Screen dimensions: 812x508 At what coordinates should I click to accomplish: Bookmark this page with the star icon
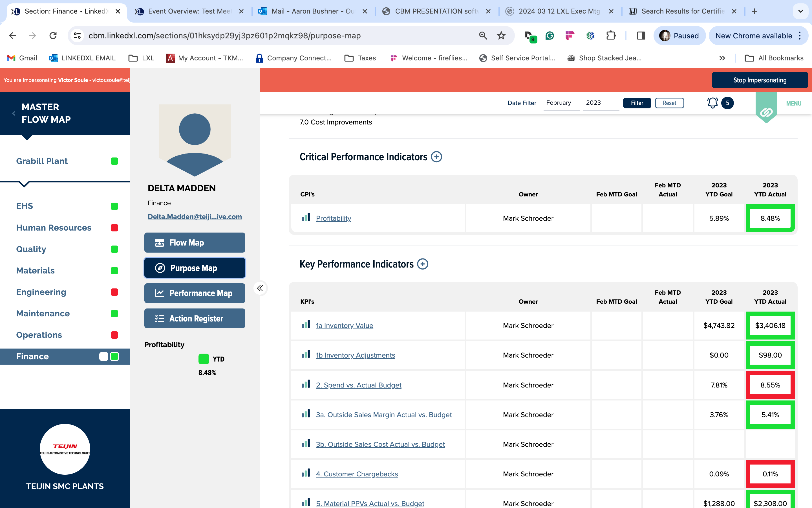501,36
